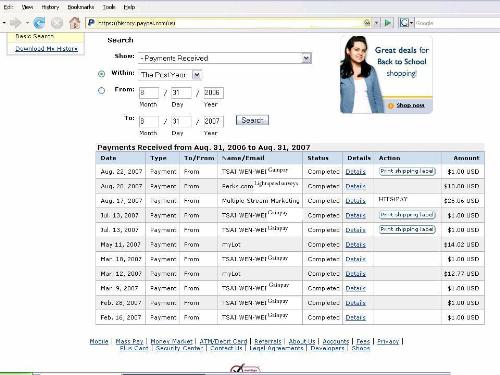Open the back-forward history dropdown arrow
Viewport: 500px width, 375px height.
click(27, 23)
